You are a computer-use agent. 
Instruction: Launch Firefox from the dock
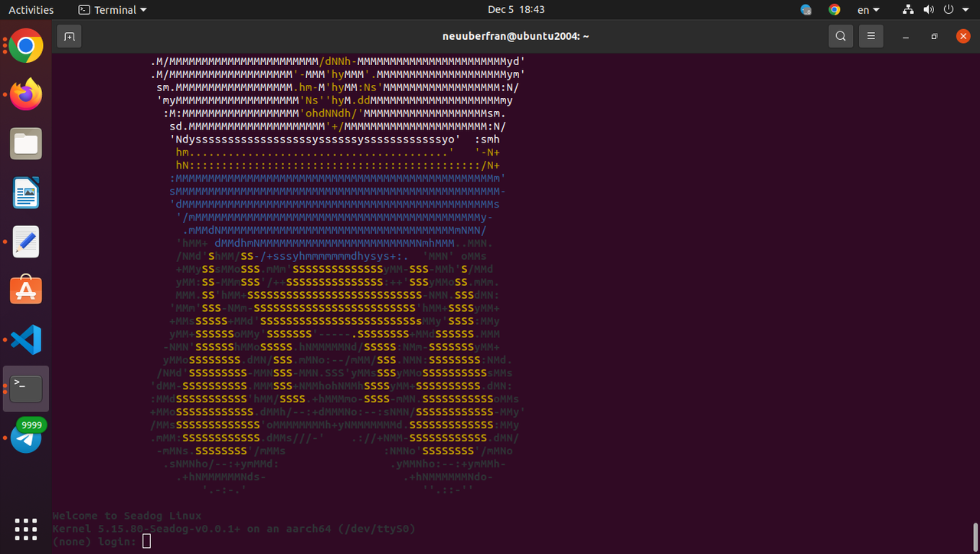(x=25, y=94)
